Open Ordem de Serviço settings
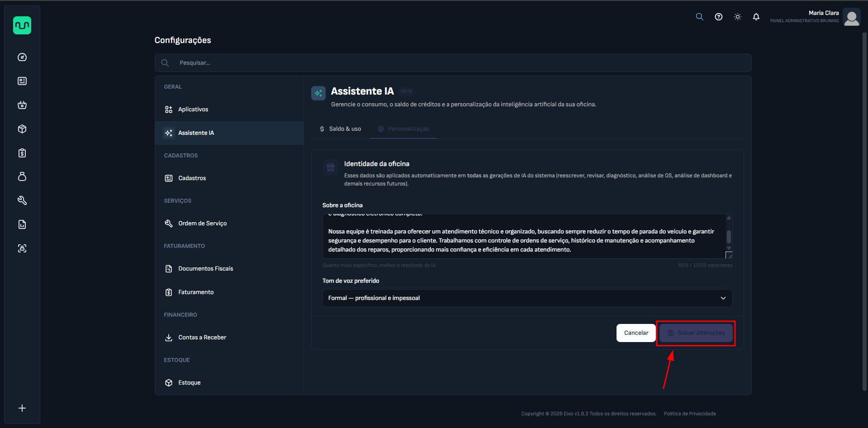 pyautogui.click(x=229, y=224)
